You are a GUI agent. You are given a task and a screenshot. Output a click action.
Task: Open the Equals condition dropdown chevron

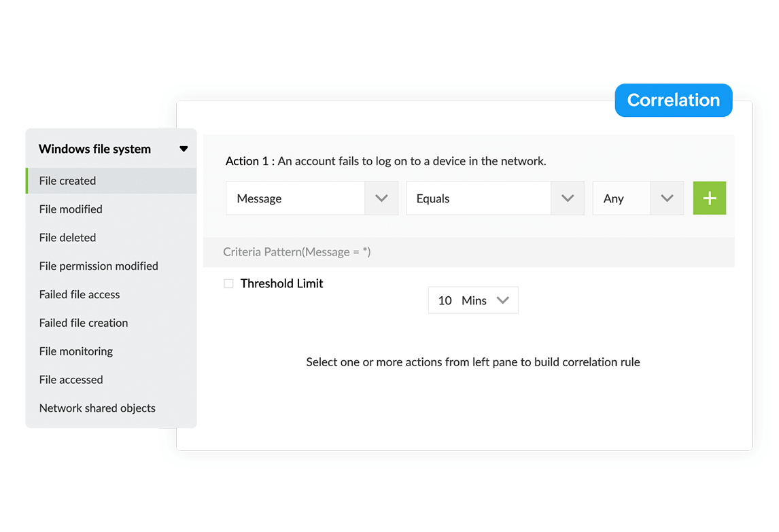[x=568, y=198]
